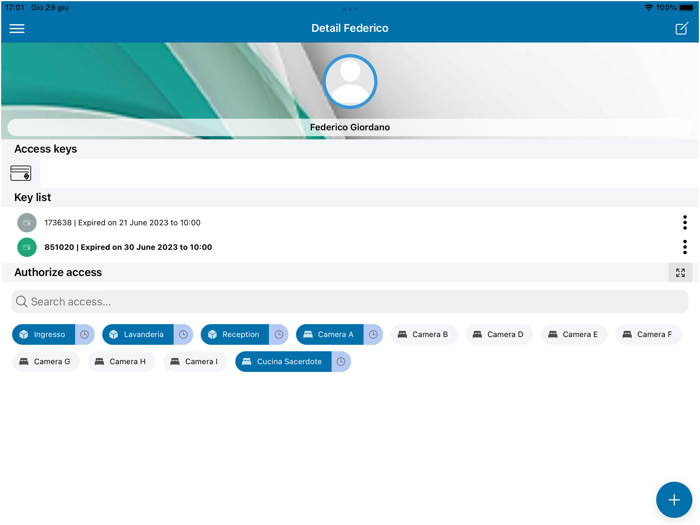Enable access to Camera I
Viewport: 700px width, 525px height.
[x=196, y=362]
